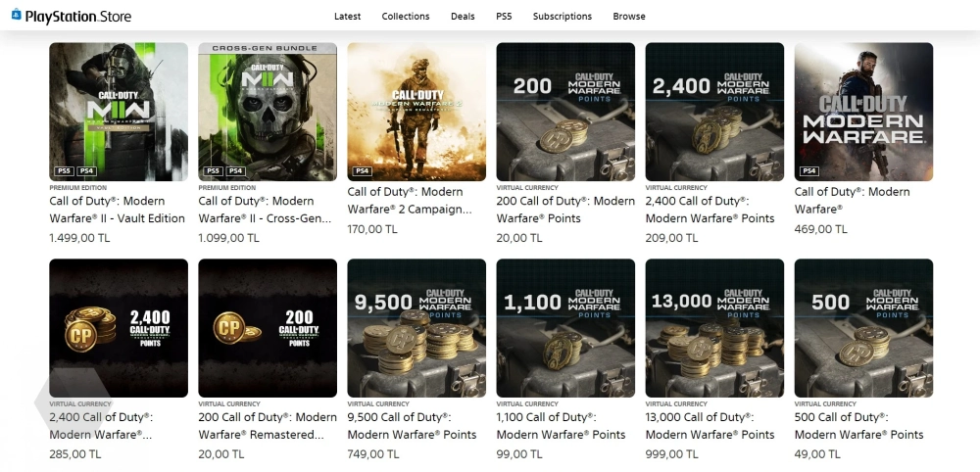This screenshot has width=980, height=472.
Task: Open the Latest menu item
Action: point(347,17)
